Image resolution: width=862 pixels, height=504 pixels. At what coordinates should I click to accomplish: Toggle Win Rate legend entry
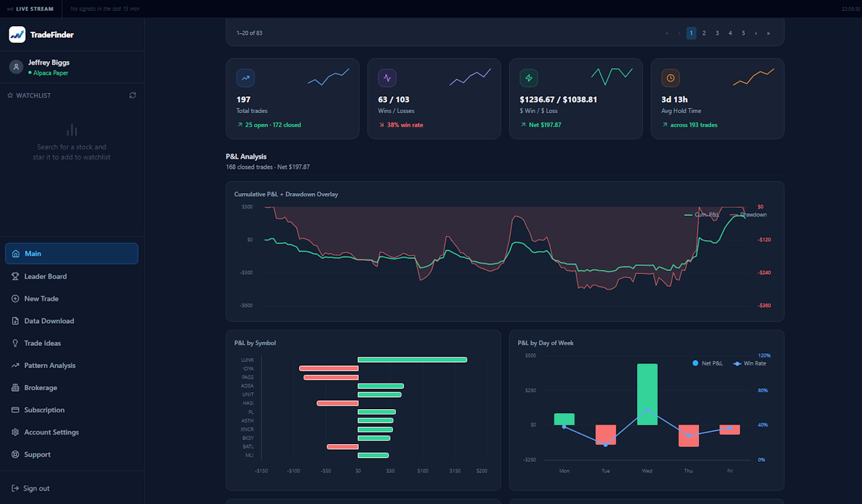tap(750, 363)
